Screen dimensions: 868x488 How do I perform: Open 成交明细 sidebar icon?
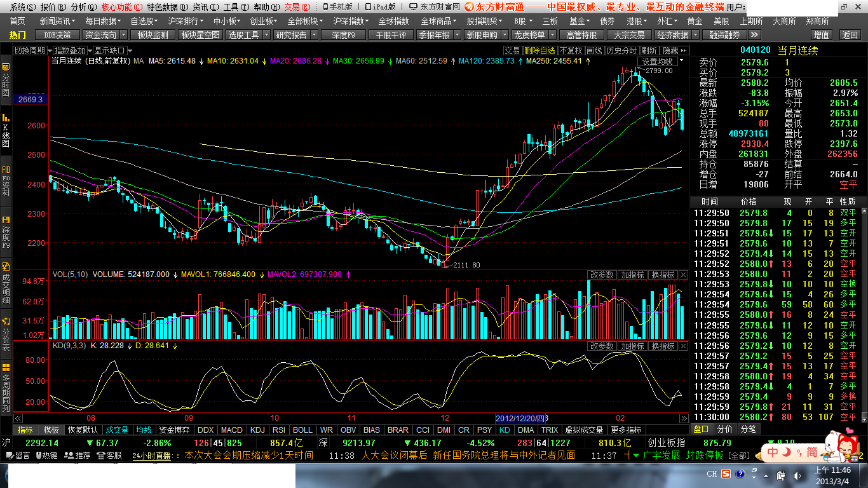6,284
